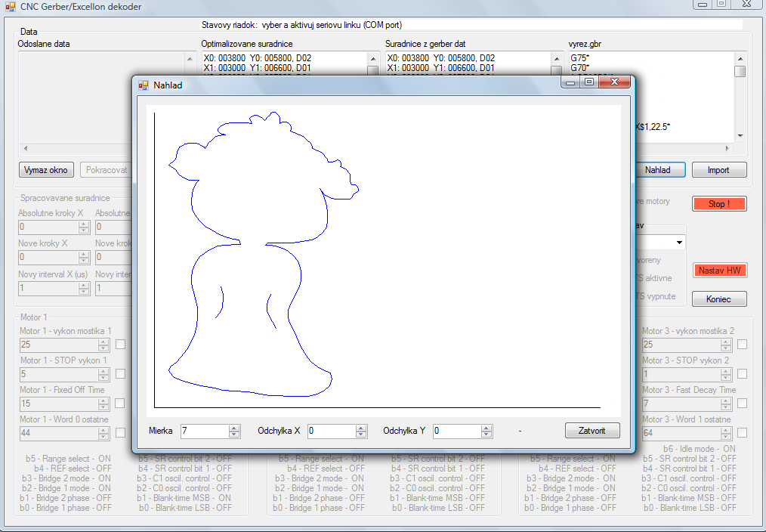The image size is (766, 532).
Task: Increase Mierka value with up arrow
Action: [x=234, y=428]
